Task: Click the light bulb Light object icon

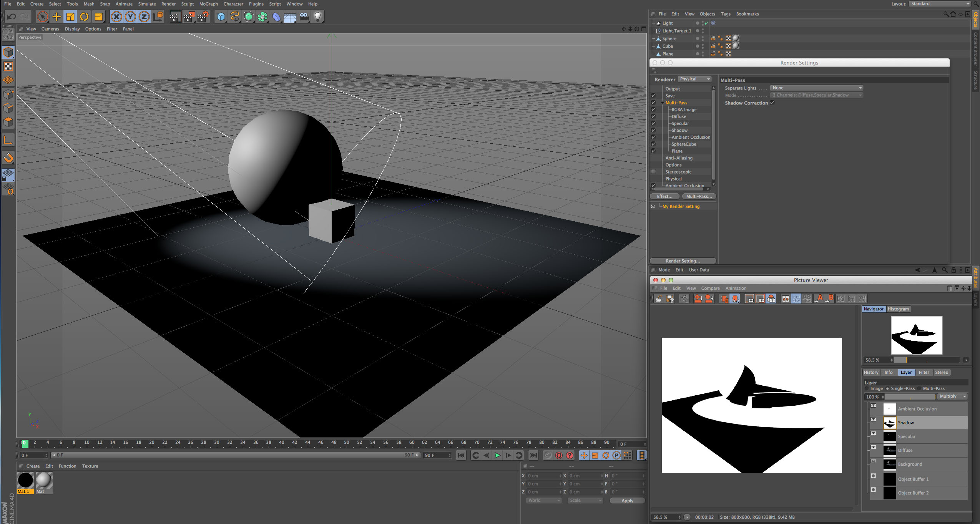Action: click(318, 17)
